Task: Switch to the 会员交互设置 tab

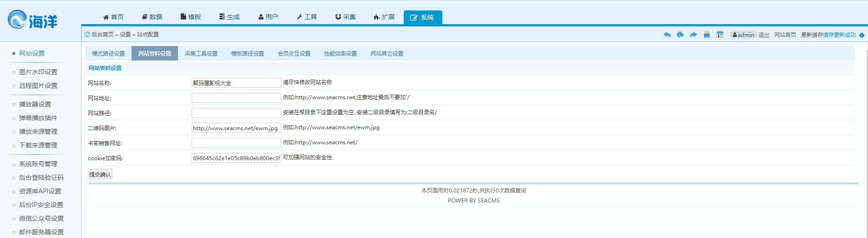Action: point(294,53)
